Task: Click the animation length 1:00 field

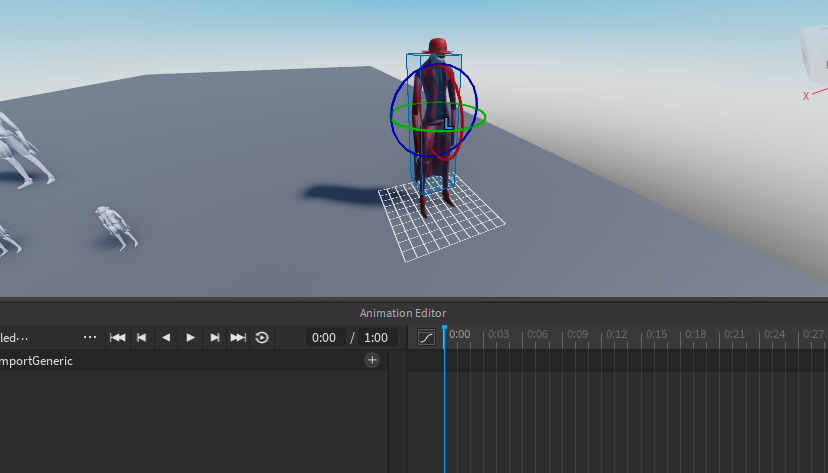Action: click(377, 337)
